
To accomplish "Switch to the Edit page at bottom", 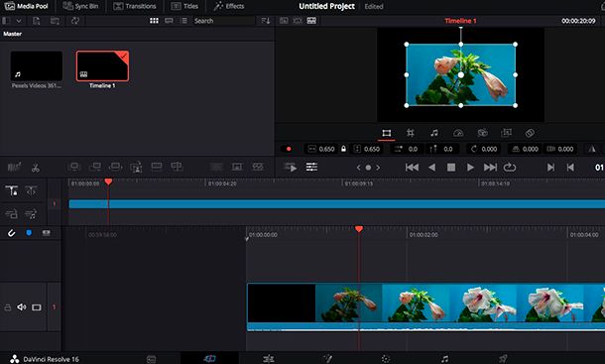I will 268,359.
